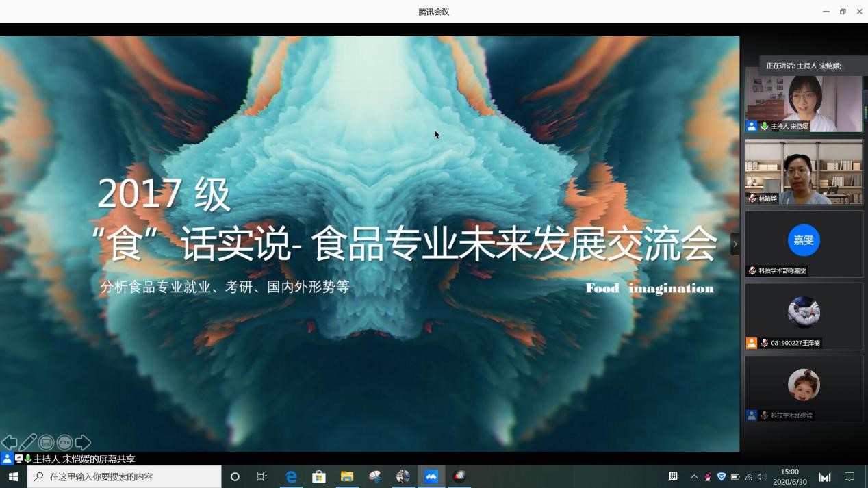Click the previous slide arrow in presentation controls
This screenshot has width=868, height=488.
point(9,443)
